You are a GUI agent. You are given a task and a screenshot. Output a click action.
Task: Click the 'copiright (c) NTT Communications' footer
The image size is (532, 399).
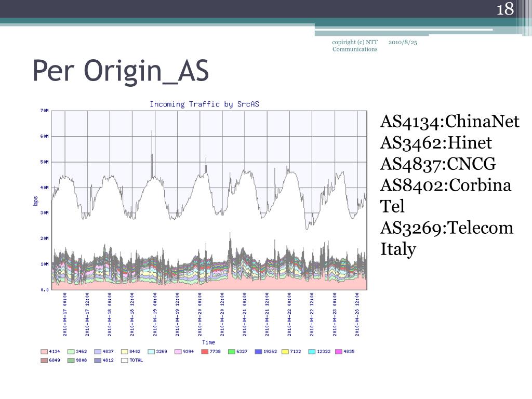(354, 46)
